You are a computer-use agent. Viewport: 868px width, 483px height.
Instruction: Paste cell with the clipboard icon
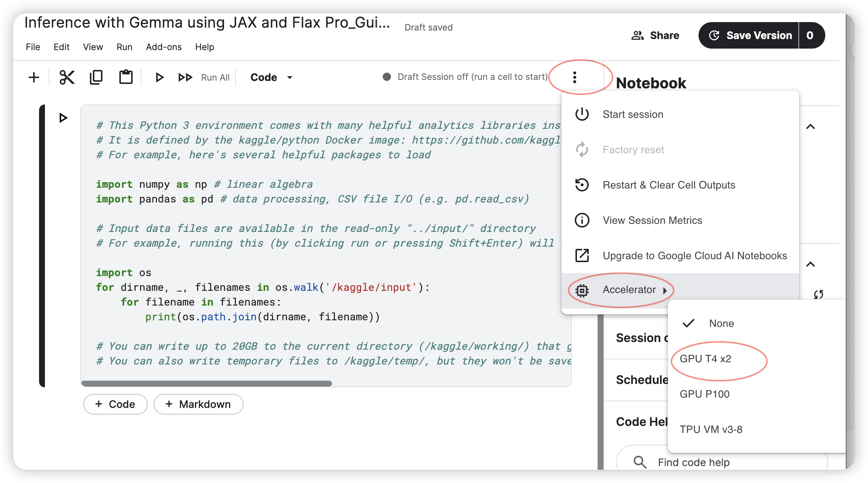(126, 77)
